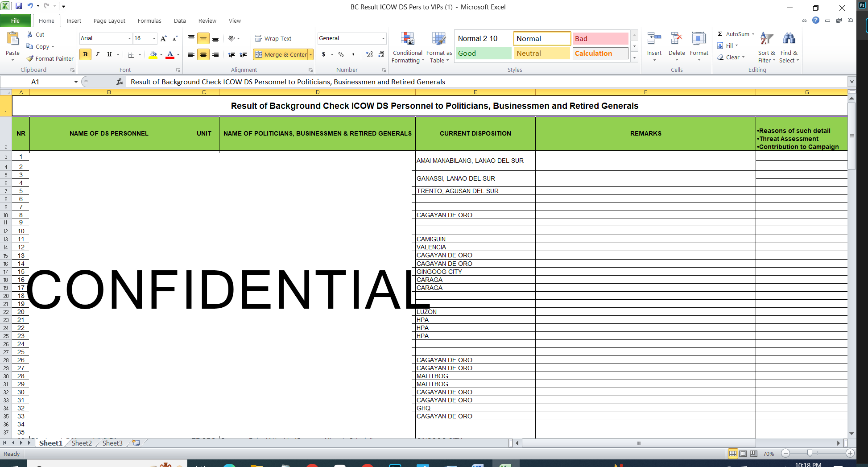Viewport: 868px width, 467px height.
Task: Switch to the Page Layout tab
Action: point(109,21)
